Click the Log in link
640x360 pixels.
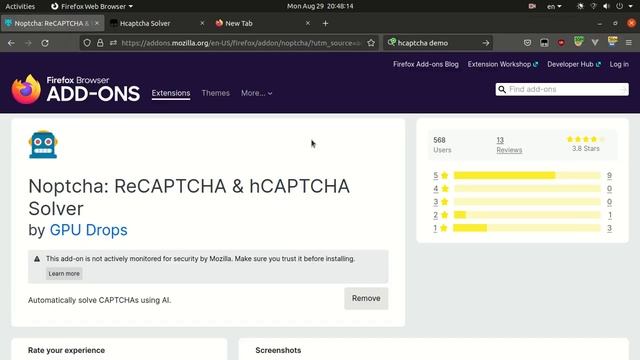619,64
